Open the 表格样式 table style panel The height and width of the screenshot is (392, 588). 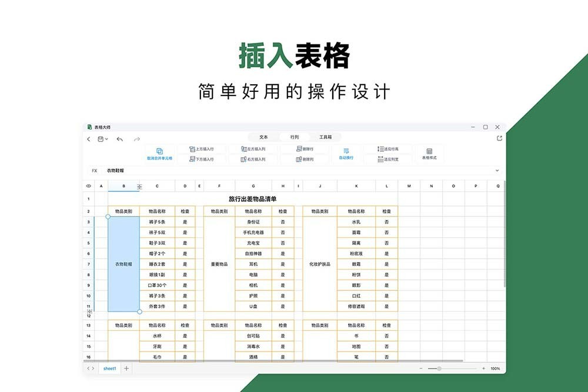point(429,154)
